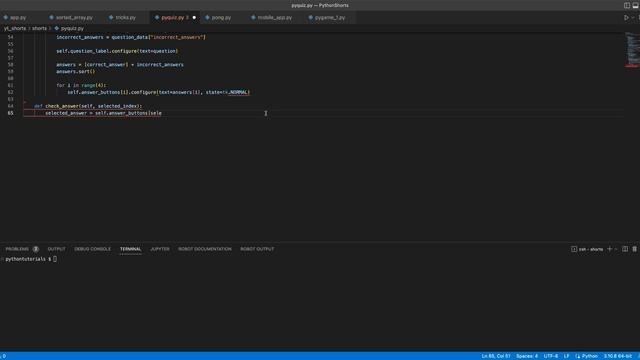Select the TERMINAL panel tab

[130, 249]
